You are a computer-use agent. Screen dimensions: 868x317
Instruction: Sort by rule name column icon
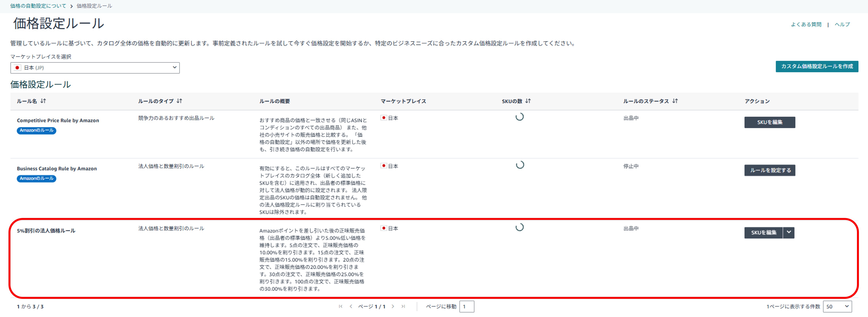click(x=43, y=101)
